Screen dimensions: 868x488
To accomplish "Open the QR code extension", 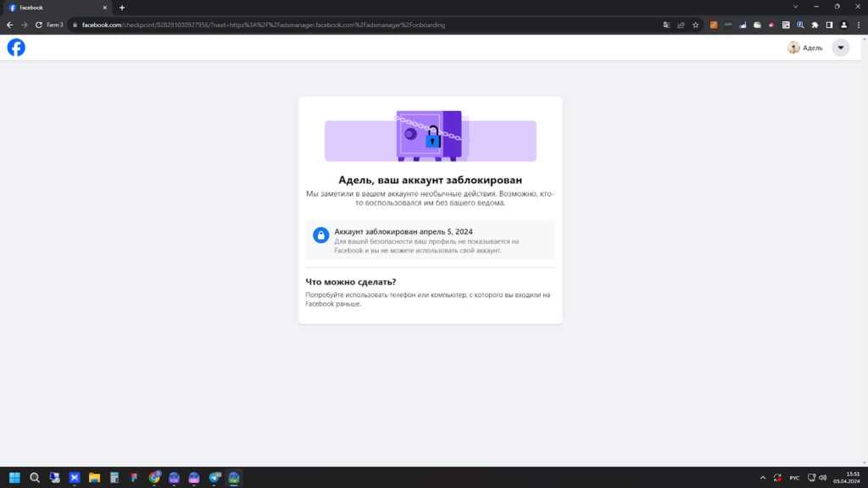I will click(786, 25).
